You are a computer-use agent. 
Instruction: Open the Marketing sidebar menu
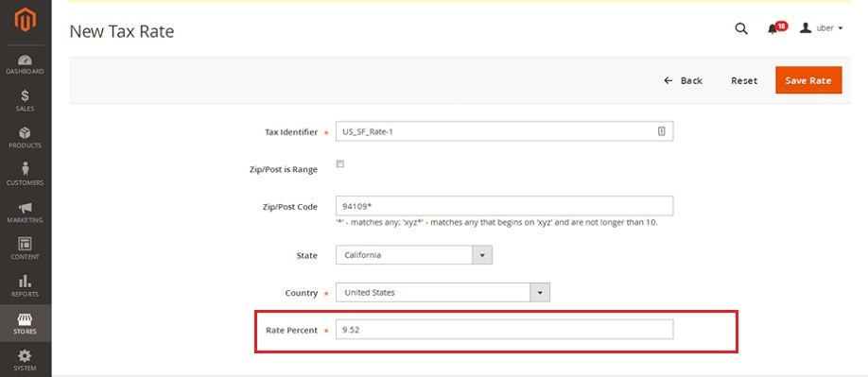pyautogui.click(x=25, y=213)
